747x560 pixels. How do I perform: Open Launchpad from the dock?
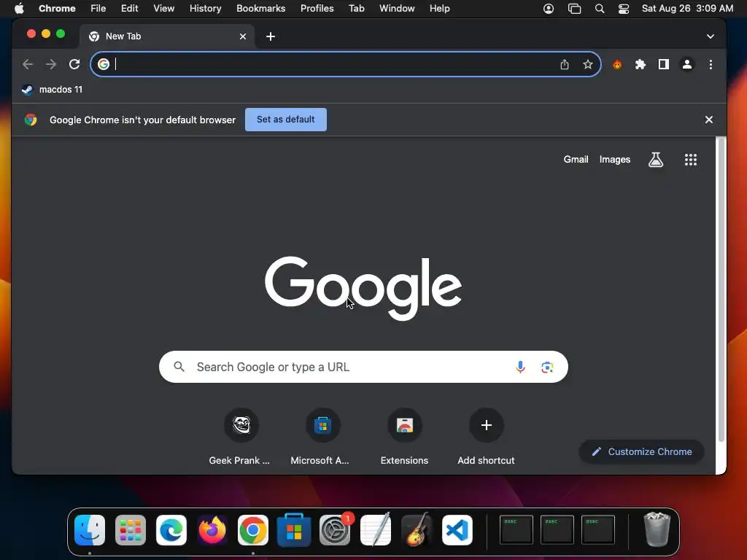[x=131, y=530]
